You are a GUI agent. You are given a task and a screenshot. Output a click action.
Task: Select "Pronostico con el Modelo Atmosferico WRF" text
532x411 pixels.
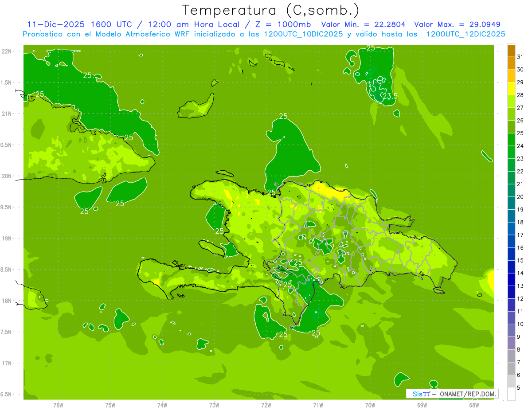(x=107, y=35)
